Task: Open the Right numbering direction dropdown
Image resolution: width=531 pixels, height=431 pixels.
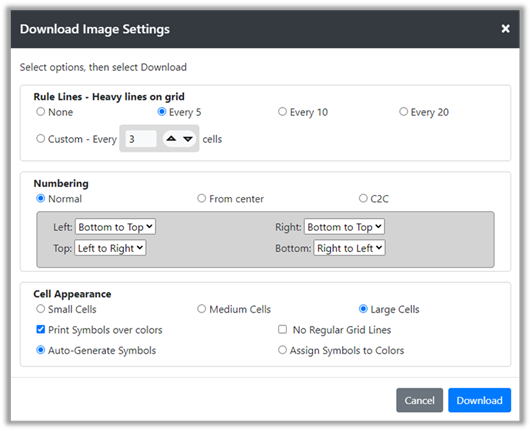Action: [344, 227]
